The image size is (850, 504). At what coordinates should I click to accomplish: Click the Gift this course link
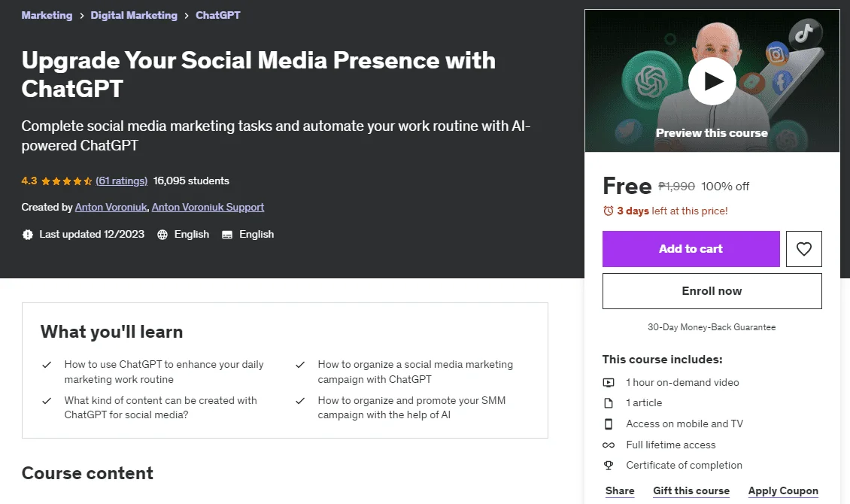(691, 490)
